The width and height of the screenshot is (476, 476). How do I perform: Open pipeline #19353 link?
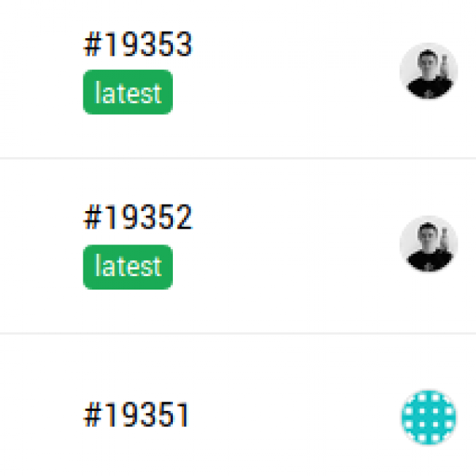coord(137,45)
